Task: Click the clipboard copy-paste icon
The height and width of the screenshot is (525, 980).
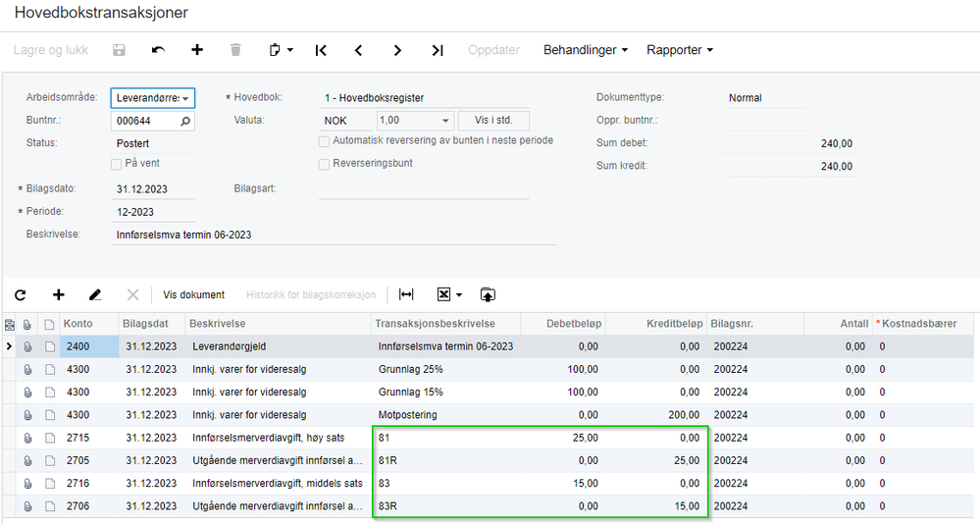Action: tap(275, 50)
